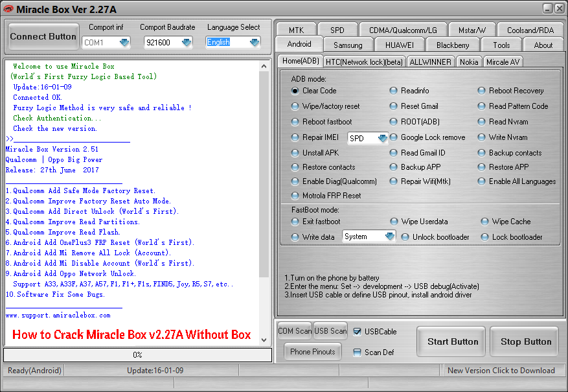The image size is (568, 392).
Task: Select the Nokia subtab
Action: click(x=469, y=62)
